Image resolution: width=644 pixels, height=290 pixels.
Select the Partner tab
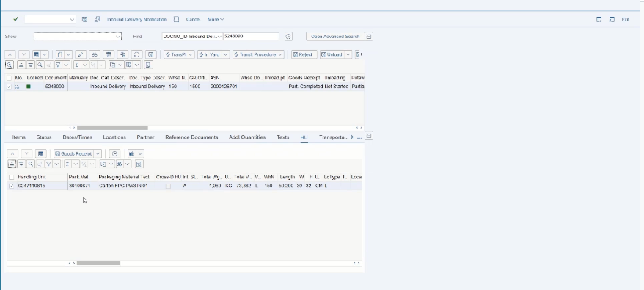(145, 137)
